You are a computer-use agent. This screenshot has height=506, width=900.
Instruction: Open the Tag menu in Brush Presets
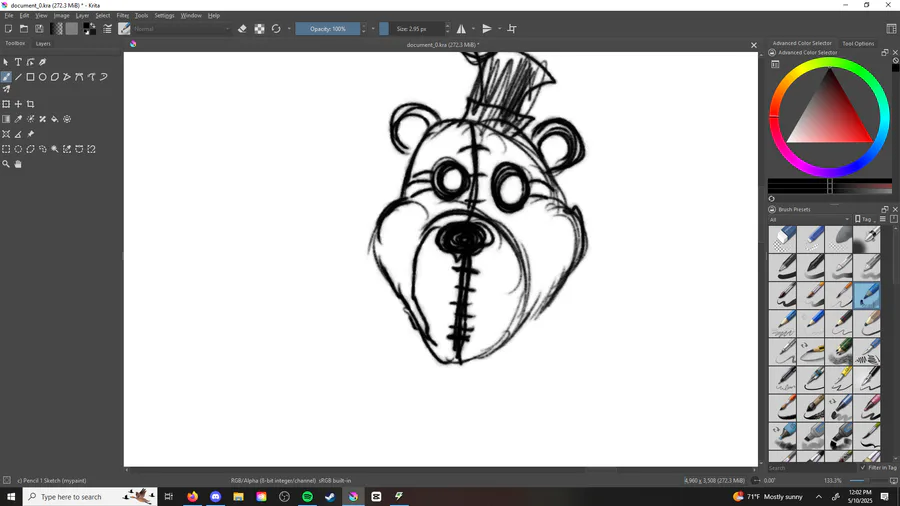pyautogui.click(x=865, y=219)
